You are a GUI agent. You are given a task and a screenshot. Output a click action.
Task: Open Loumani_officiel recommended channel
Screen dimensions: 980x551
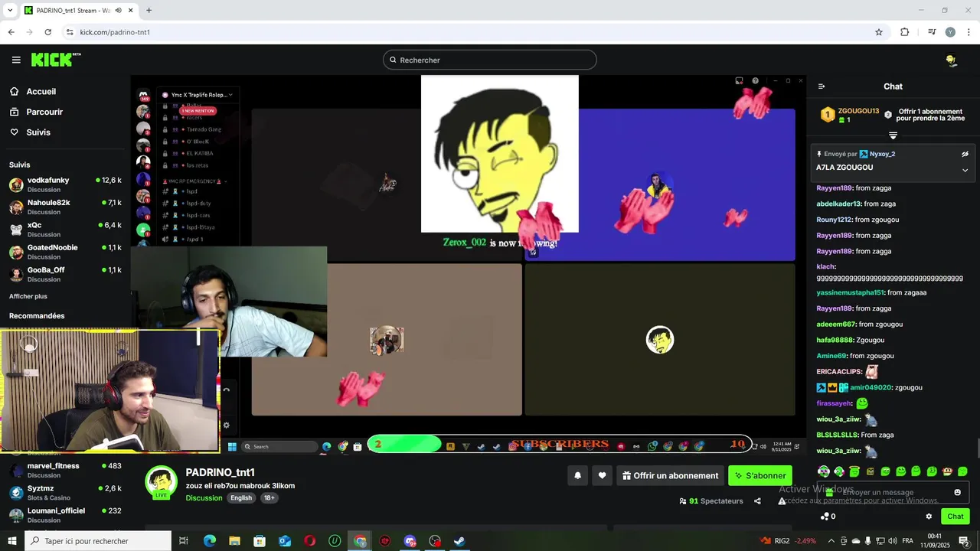(x=65, y=514)
